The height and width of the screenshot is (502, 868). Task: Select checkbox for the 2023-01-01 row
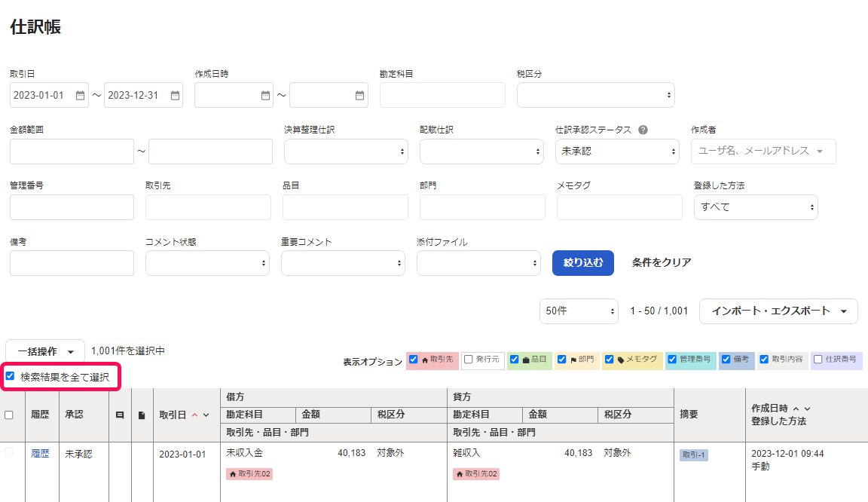click(9, 452)
